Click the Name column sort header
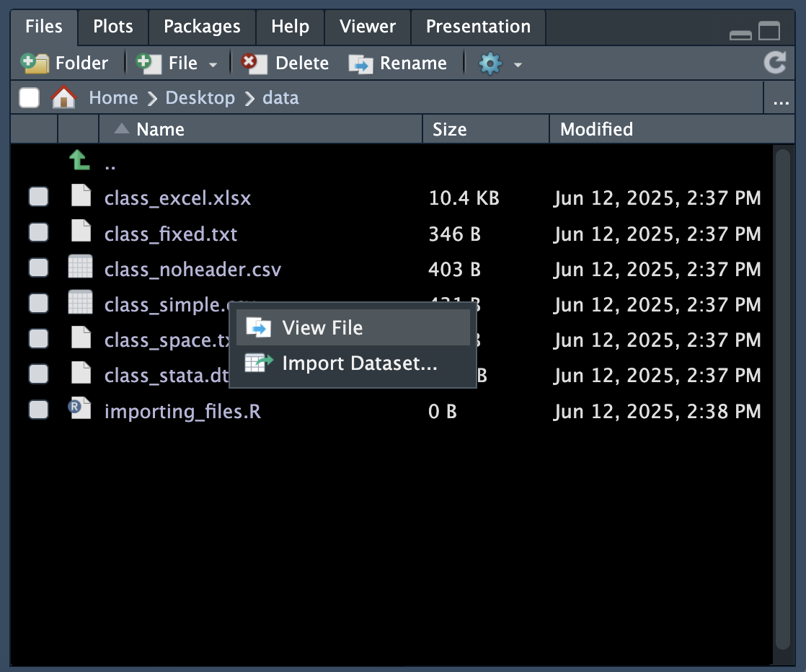 pyautogui.click(x=160, y=129)
